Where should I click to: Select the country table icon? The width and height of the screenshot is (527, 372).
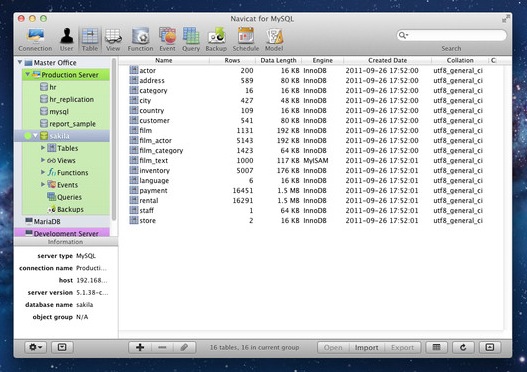point(134,110)
